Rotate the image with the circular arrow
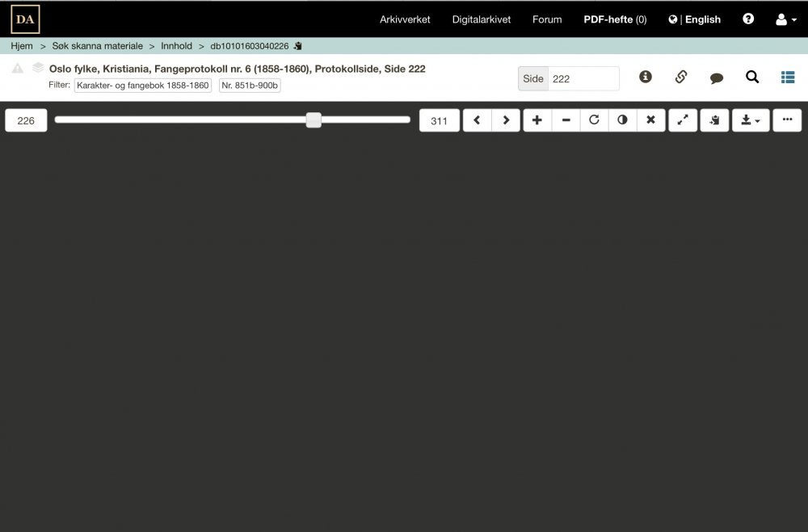Screen dimensions: 808x532 (x=594, y=120)
